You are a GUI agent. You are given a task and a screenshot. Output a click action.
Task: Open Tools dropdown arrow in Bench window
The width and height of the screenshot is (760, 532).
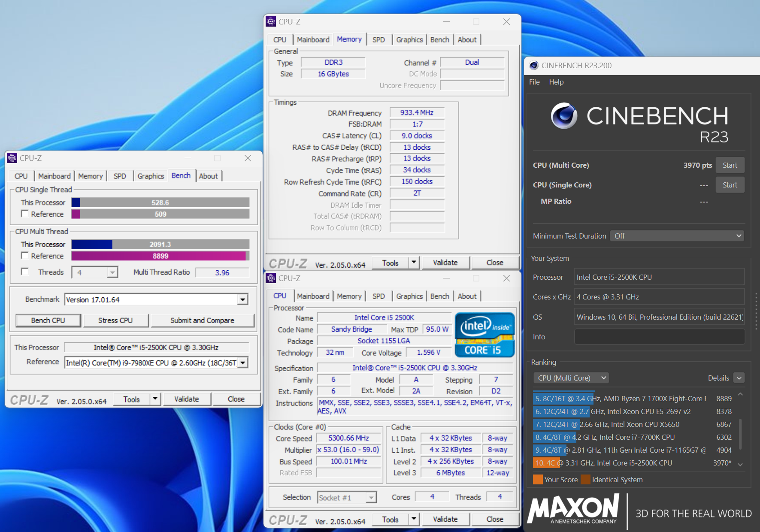tap(155, 399)
